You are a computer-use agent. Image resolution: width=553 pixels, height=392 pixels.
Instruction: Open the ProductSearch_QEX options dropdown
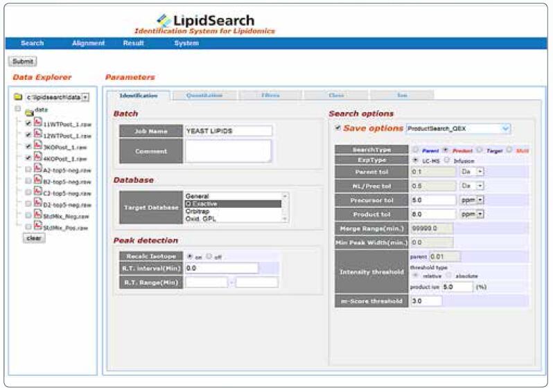(505, 129)
